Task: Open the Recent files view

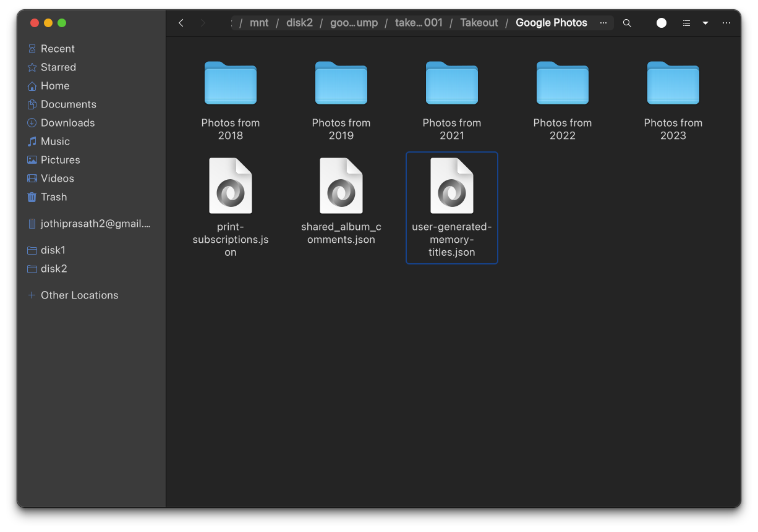Action: pos(58,48)
